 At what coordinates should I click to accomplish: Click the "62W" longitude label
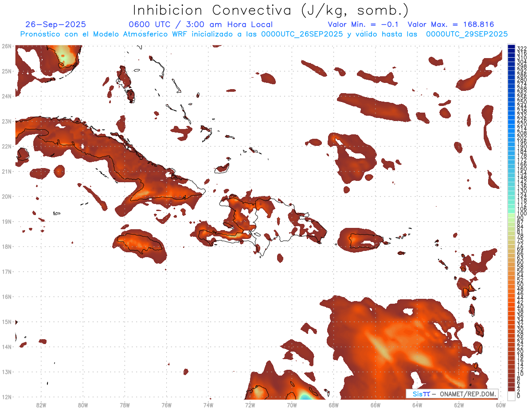click(x=459, y=405)
